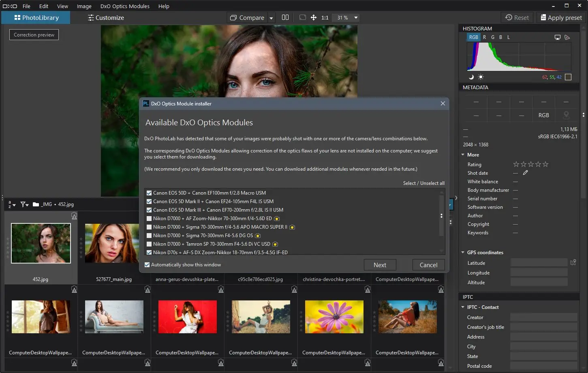Select the pan/move hand tool
The image size is (588, 373).
coord(314,17)
